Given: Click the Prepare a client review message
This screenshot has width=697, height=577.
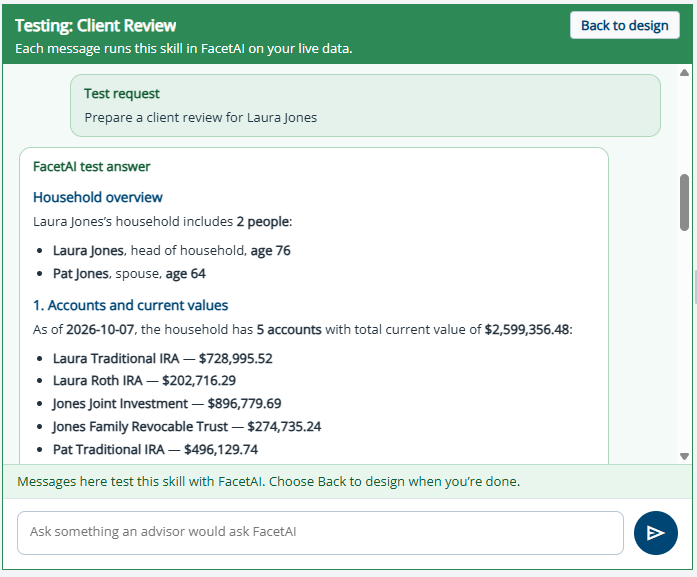Looking at the screenshot, I should [x=200, y=117].
